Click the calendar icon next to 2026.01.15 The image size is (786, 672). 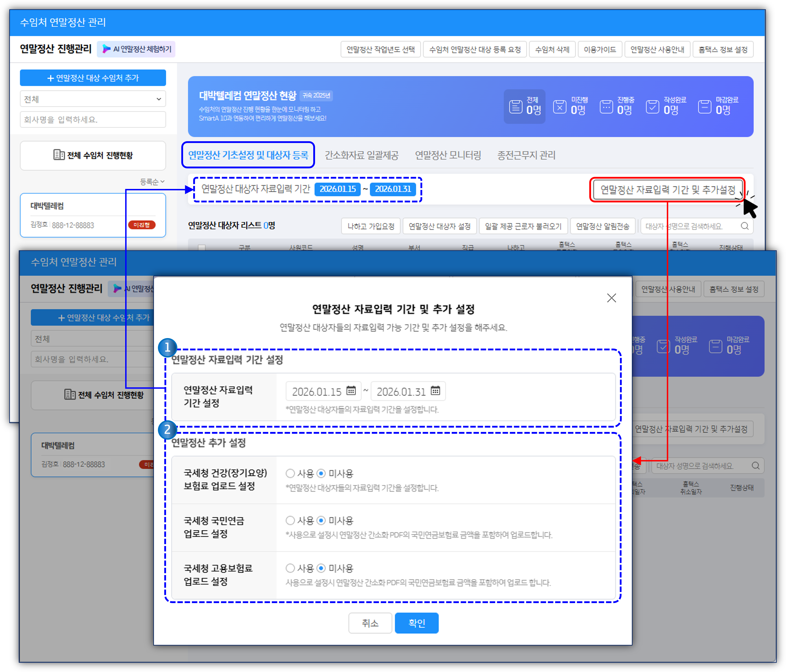tap(351, 391)
